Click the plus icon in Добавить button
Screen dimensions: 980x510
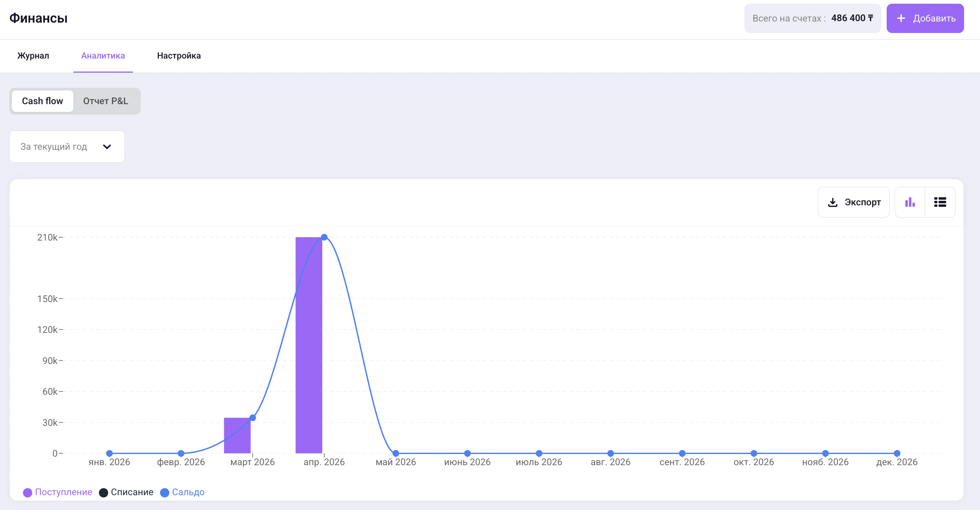[x=901, y=18]
